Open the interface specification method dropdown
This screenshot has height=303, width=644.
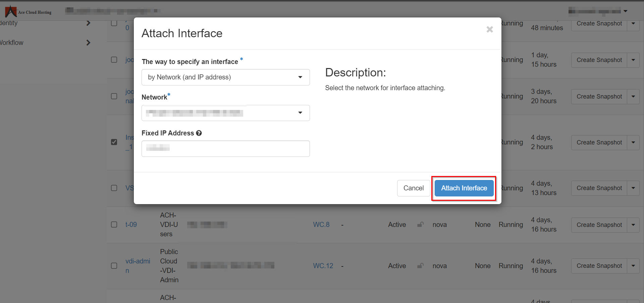[225, 77]
